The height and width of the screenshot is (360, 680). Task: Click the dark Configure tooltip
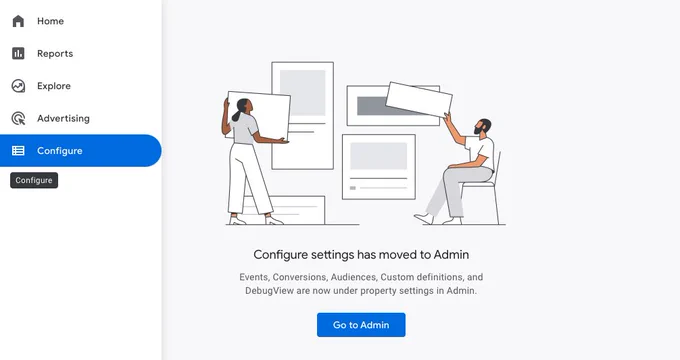pyautogui.click(x=34, y=180)
